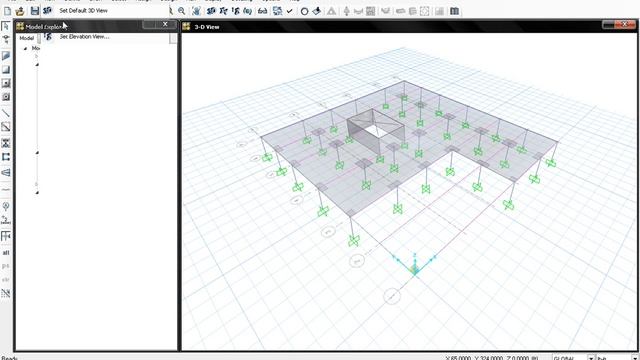Image resolution: width=640 pixels, height=360 pixels.
Task: Collapse the third tree node arrow
Action: tap(37, 153)
